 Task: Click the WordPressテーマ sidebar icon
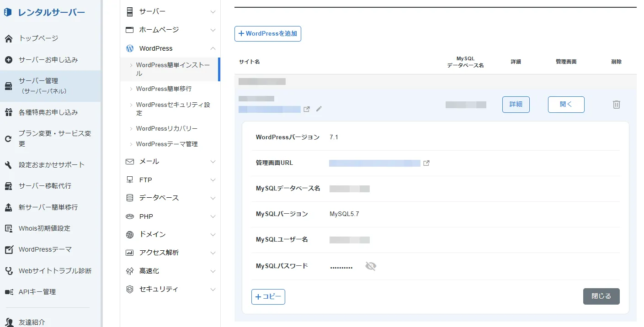click(x=8, y=250)
